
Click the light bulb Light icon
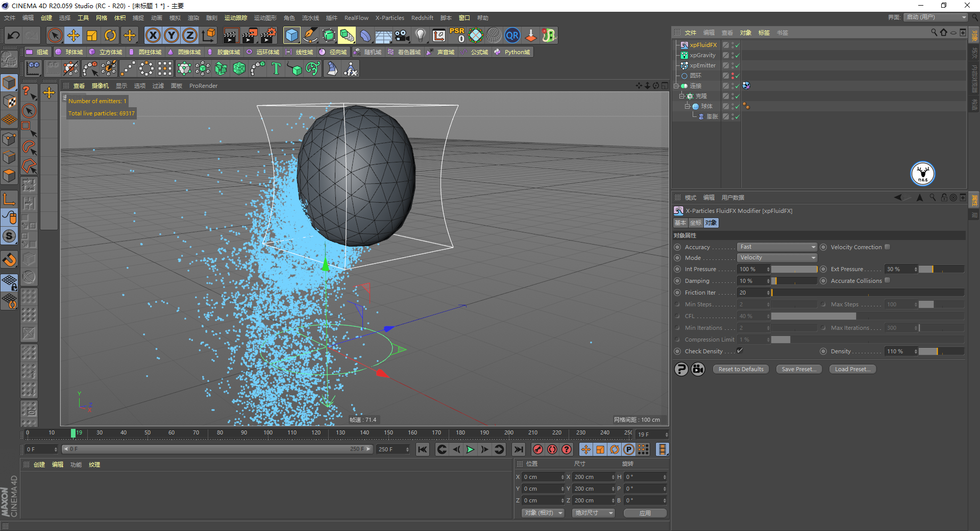(420, 35)
